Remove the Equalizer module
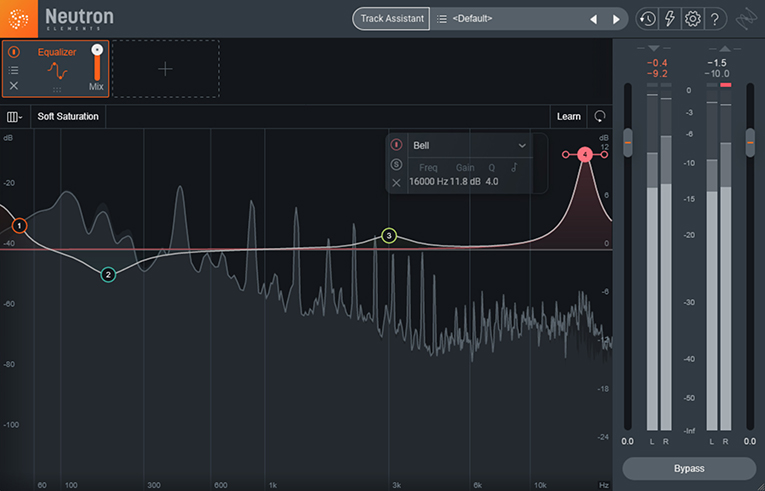 pos(14,86)
